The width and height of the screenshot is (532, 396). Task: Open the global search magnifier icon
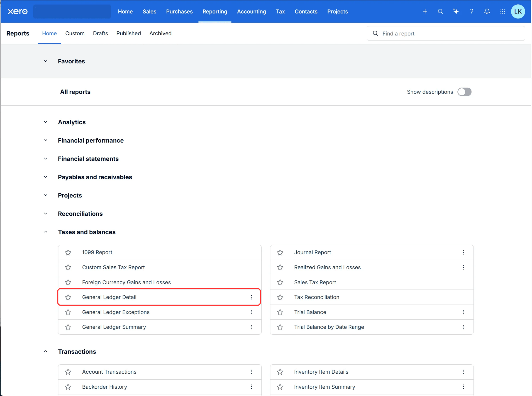tap(440, 11)
